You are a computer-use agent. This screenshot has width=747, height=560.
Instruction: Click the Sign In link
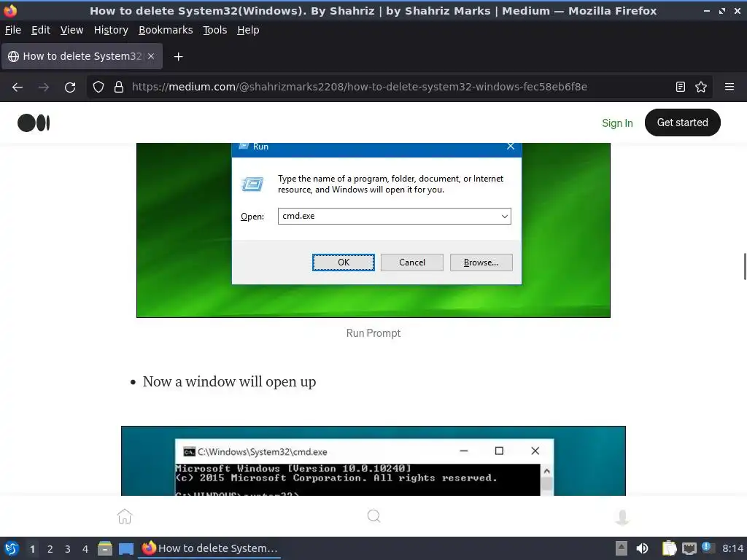coord(617,123)
